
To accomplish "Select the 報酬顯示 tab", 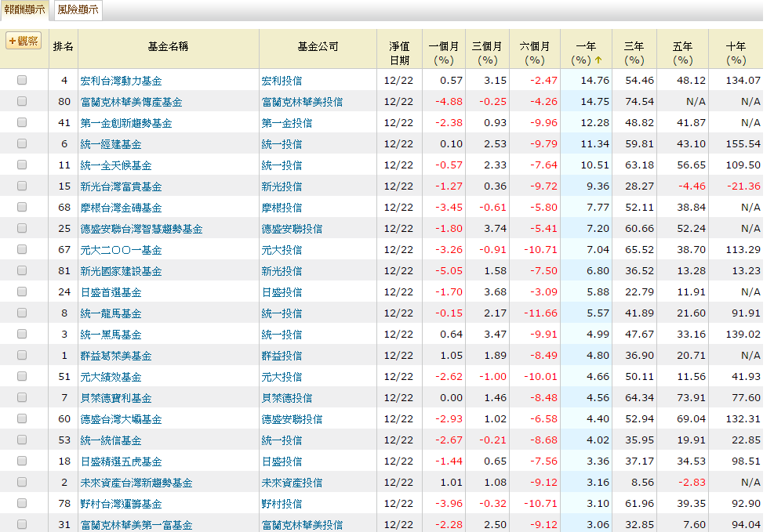I will (24, 9).
